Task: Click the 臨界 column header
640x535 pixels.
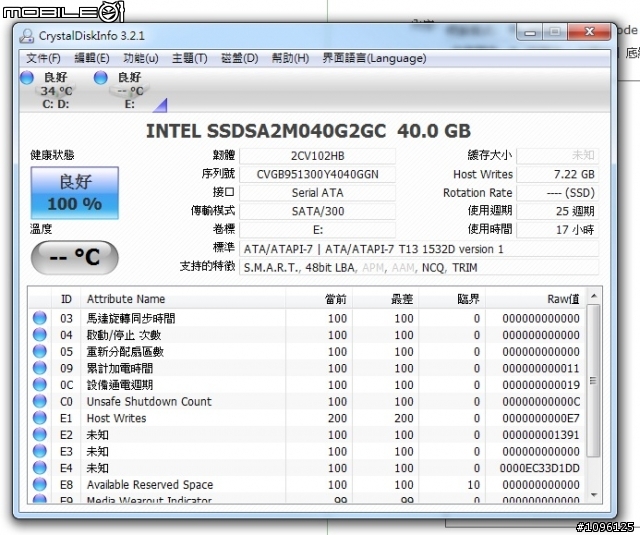Action: click(x=452, y=299)
